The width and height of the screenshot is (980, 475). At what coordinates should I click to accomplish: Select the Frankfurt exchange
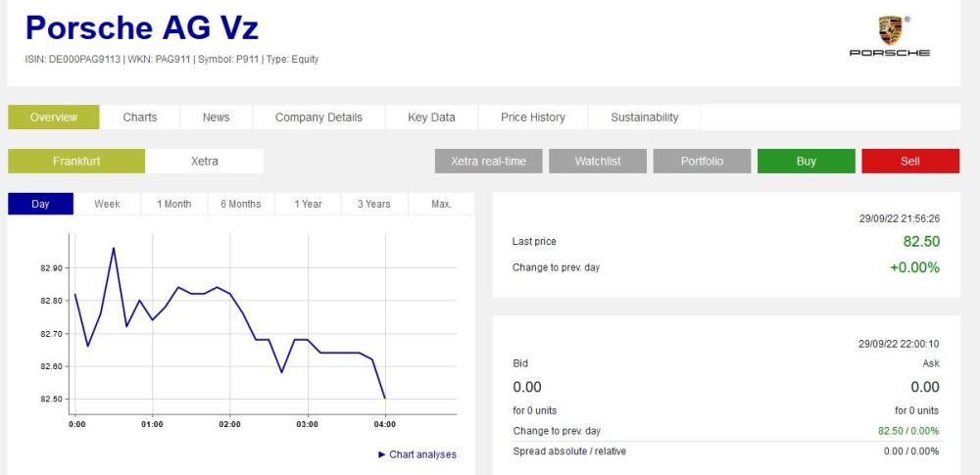point(76,161)
